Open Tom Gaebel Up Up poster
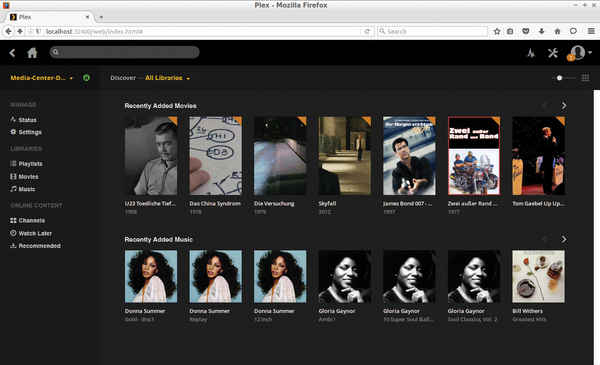Screen dimensions: 600x365 [x=538, y=156]
